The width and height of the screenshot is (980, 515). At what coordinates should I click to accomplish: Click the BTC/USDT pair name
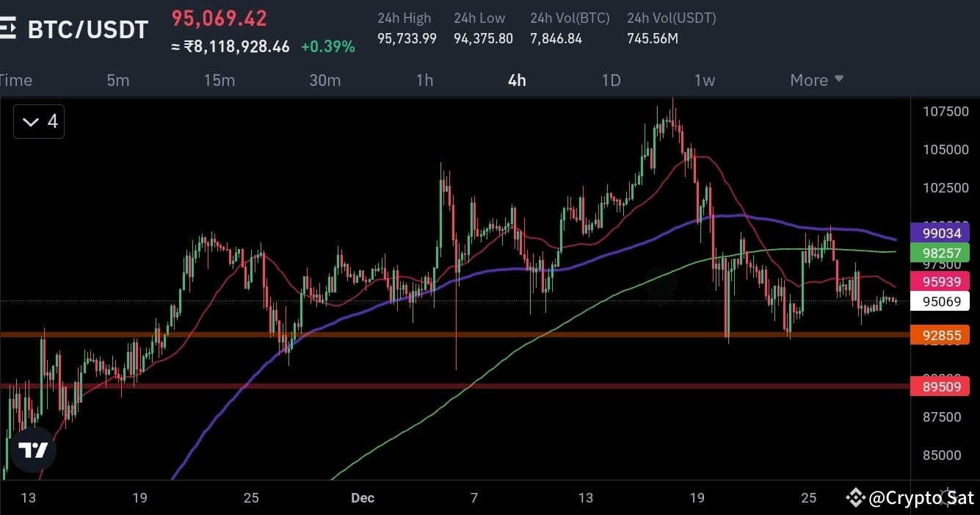coord(87,29)
